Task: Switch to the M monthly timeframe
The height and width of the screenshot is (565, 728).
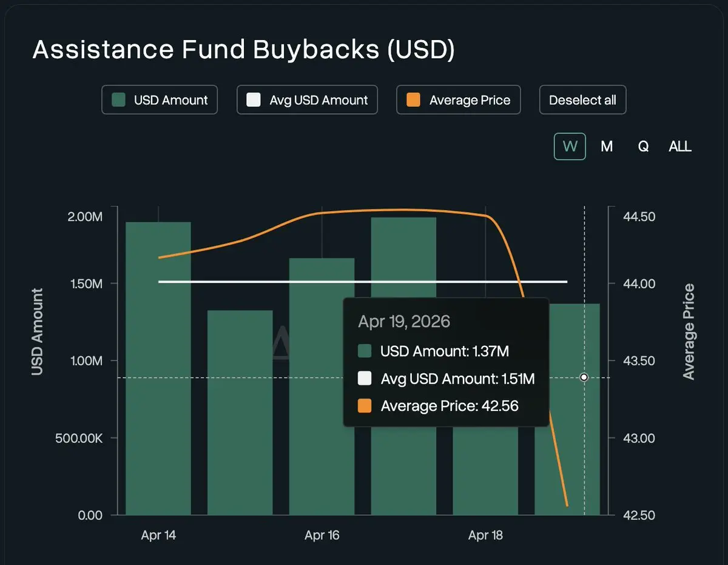Action: 607,146
